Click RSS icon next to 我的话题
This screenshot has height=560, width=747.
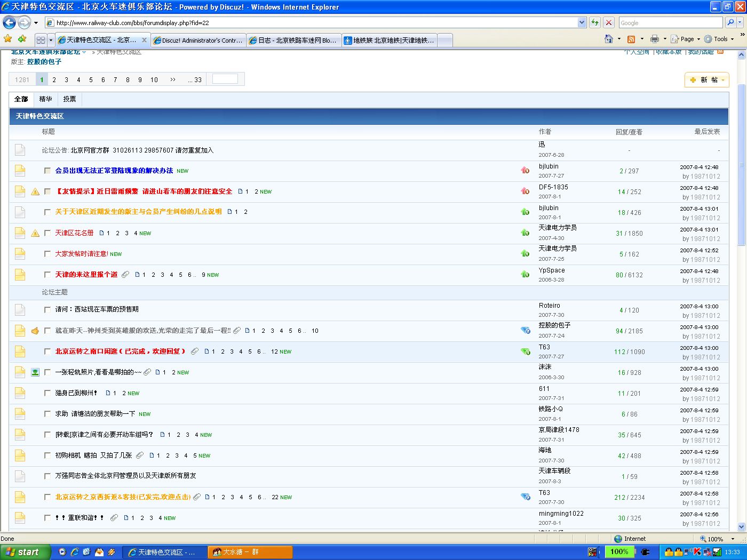tap(720, 52)
